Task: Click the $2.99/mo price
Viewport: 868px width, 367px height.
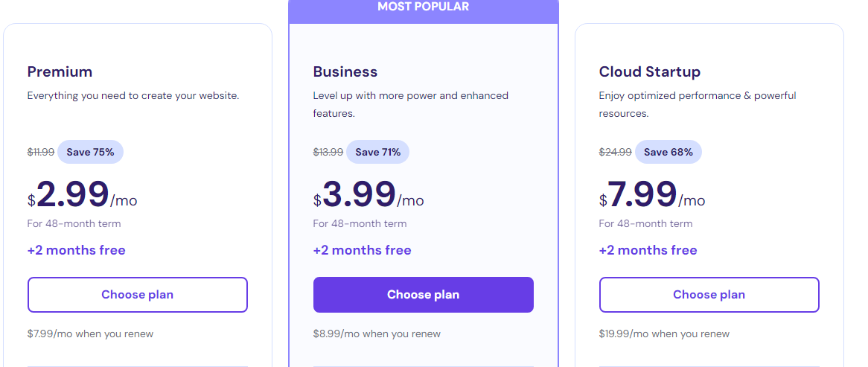Action: point(82,195)
